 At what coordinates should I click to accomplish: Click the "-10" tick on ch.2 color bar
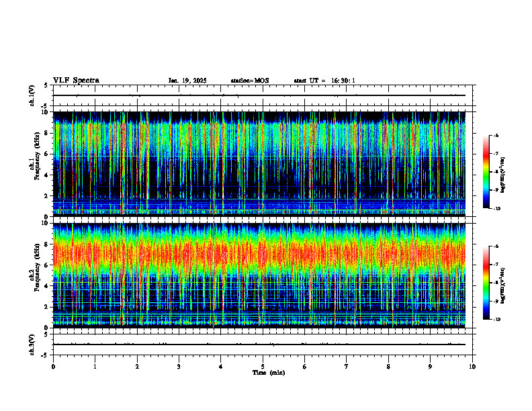coord(496,320)
